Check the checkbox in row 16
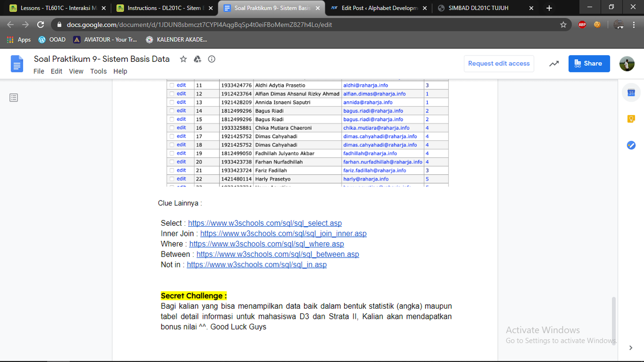The width and height of the screenshot is (644, 362). (x=172, y=128)
